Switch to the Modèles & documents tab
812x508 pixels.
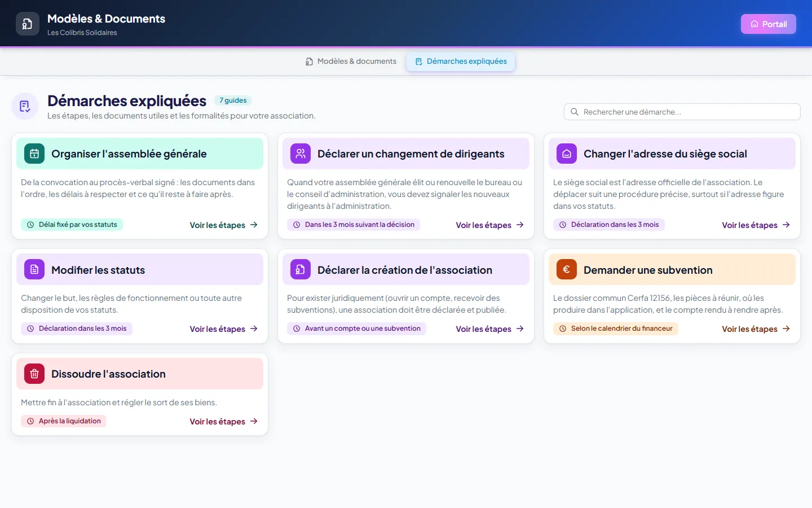[x=351, y=62]
